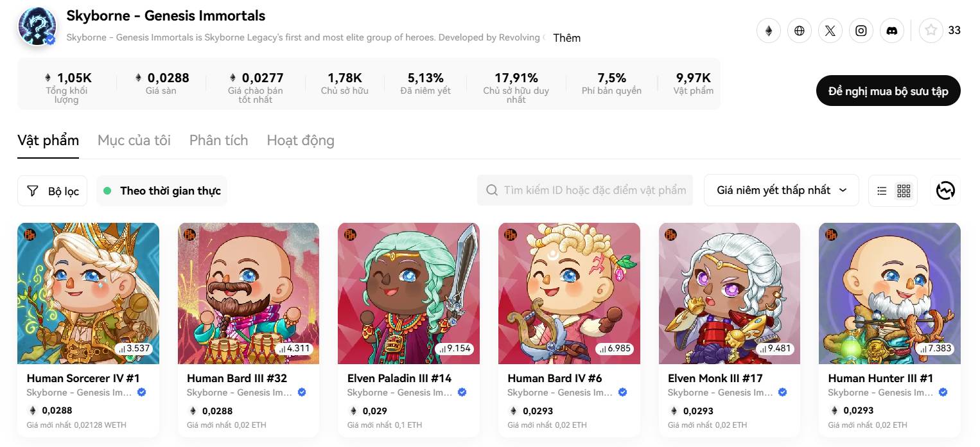Open the price chart activity icon
The width and height of the screenshot is (980, 447).
pos(945,191)
